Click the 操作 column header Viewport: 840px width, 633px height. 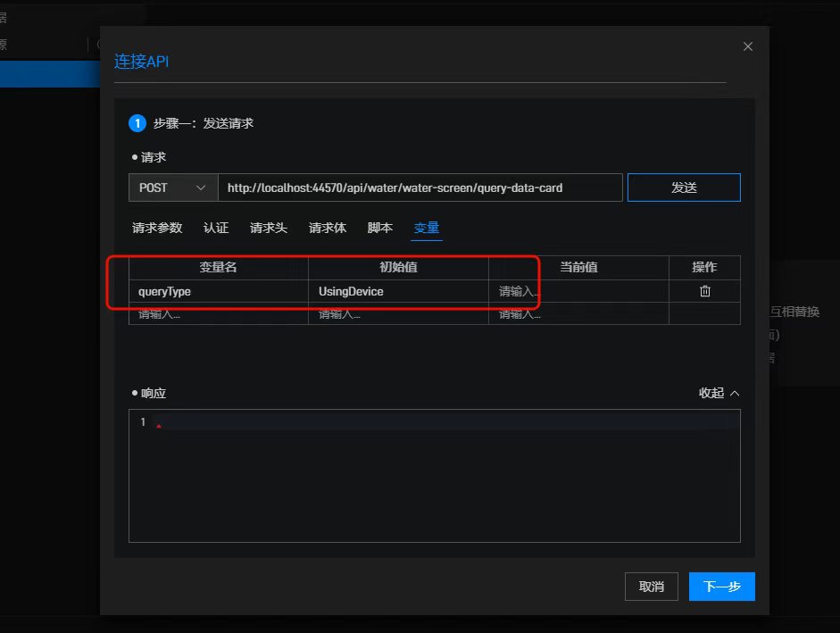click(x=704, y=267)
